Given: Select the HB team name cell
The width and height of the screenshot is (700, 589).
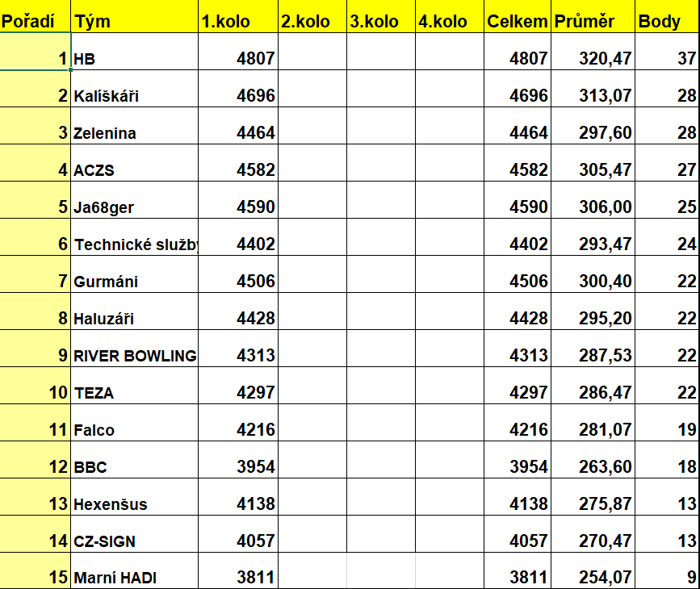Looking at the screenshot, I should tap(134, 58).
